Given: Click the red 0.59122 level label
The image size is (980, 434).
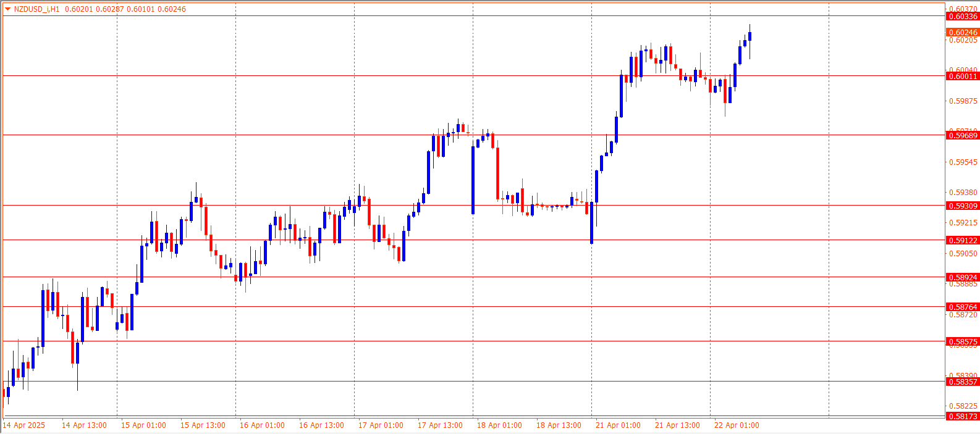Looking at the screenshot, I should (963, 241).
